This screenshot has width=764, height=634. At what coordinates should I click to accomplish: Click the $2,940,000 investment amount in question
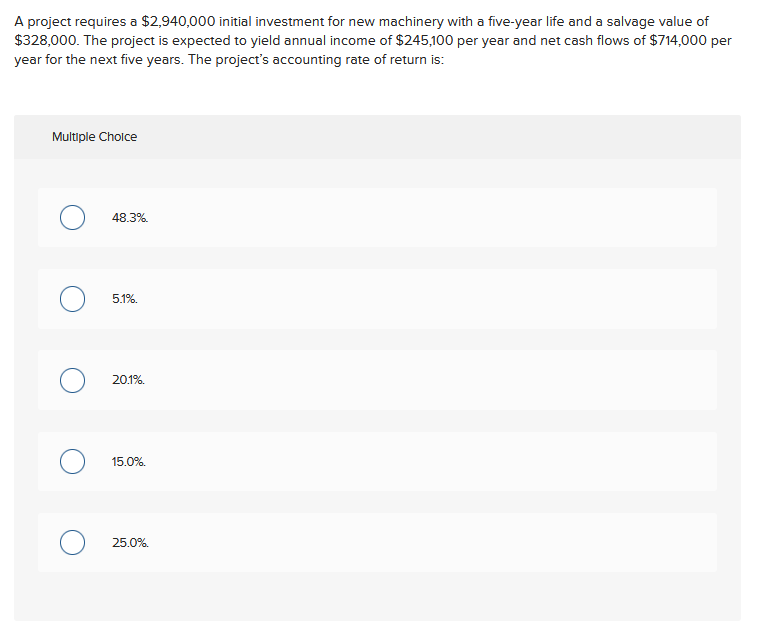(x=178, y=22)
